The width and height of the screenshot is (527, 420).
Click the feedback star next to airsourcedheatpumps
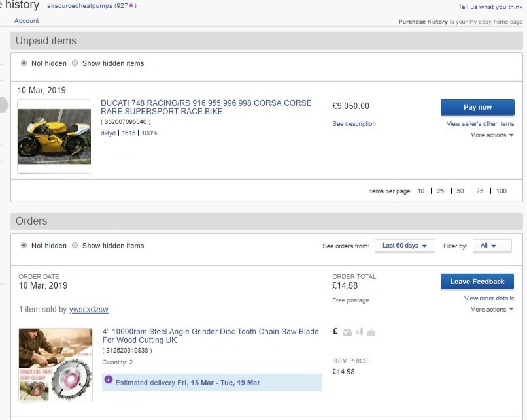click(131, 5)
